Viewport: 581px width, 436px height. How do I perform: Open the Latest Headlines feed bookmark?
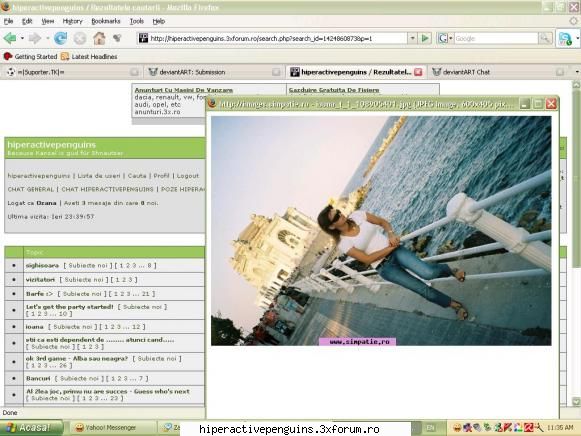point(89,57)
